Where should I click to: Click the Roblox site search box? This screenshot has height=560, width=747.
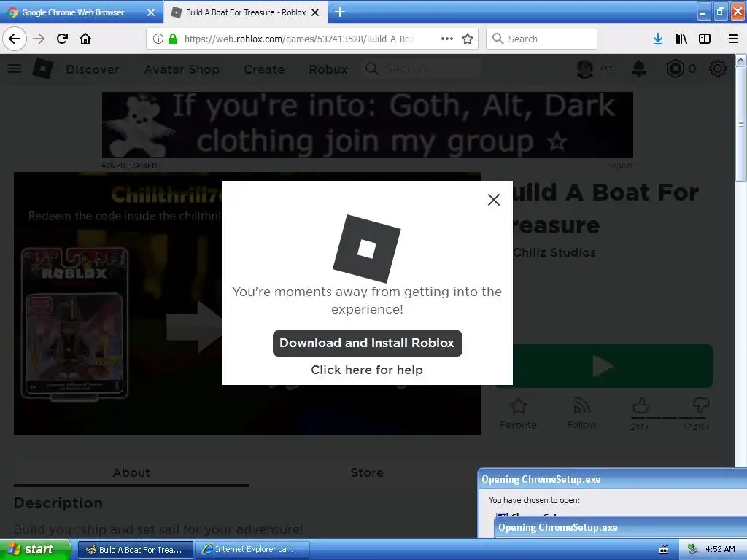click(422, 69)
